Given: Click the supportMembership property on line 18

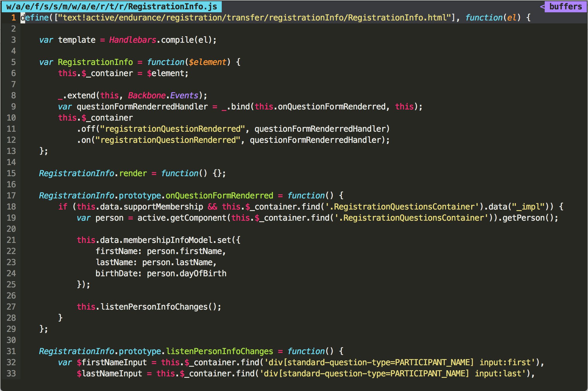Looking at the screenshot, I should pyautogui.click(x=163, y=207).
